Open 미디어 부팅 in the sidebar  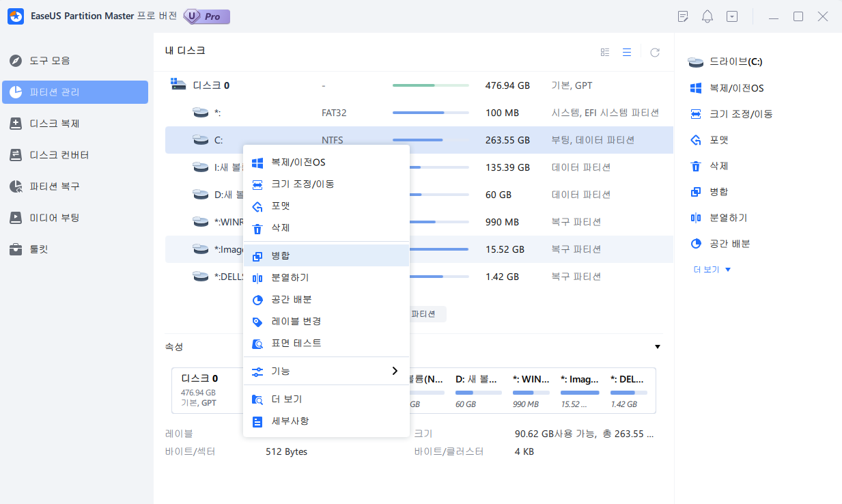click(75, 218)
